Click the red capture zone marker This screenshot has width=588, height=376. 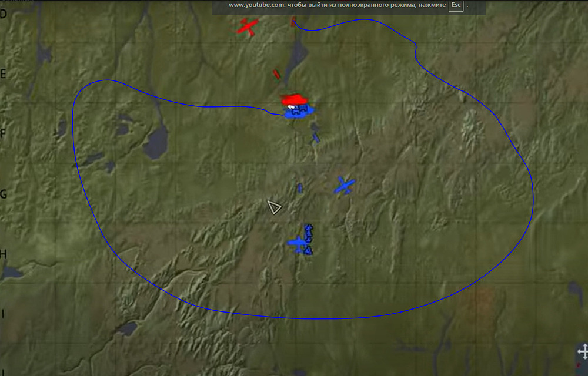coord(294,99)
